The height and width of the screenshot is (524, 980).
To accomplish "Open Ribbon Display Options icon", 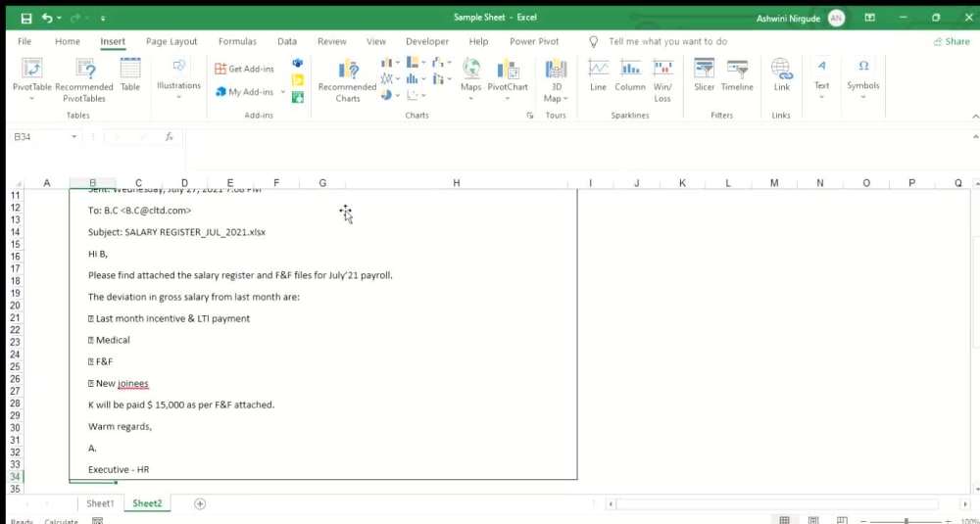I will 869,18.
